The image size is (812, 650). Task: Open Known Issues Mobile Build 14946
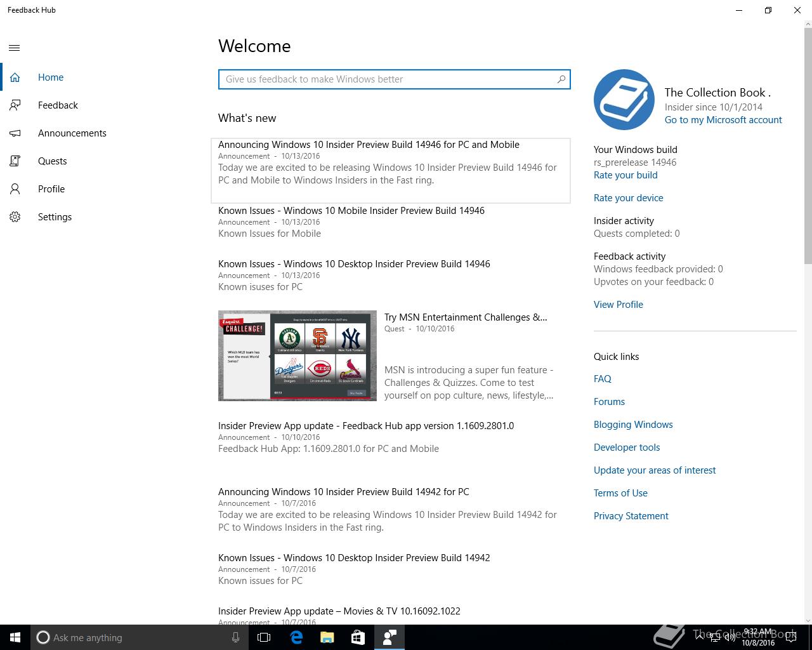(x=351, y=211)
